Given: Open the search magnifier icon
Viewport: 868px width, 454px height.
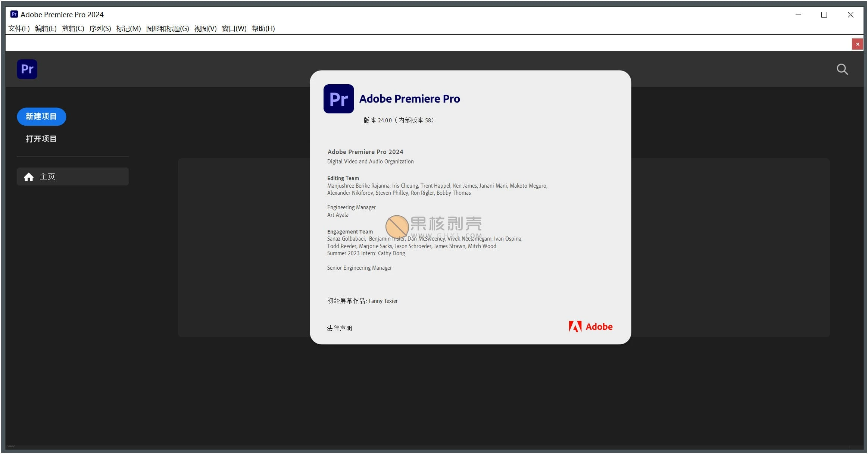Looking at the screenshot, I should [842, 69].
